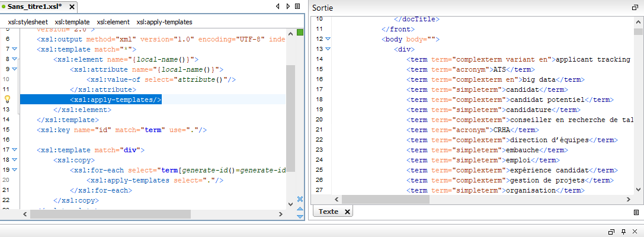Image resolution: width=644 pixels, height=237 pixels.
Task: Click the xsl:key name="id" line
Action: (x=121, y=129)
